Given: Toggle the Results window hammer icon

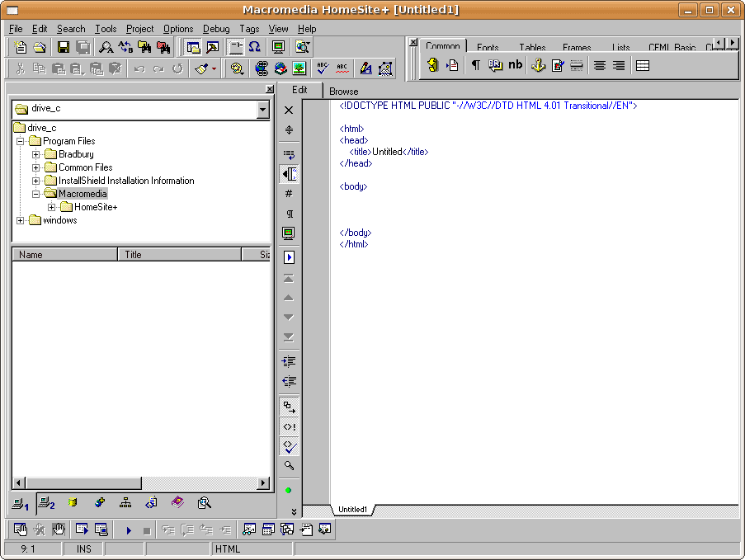Looking at the screenshot, I should (x=212, y=47).
